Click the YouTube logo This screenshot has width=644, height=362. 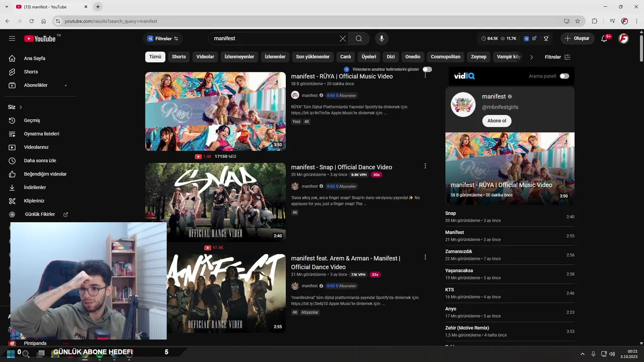[40, 39]
